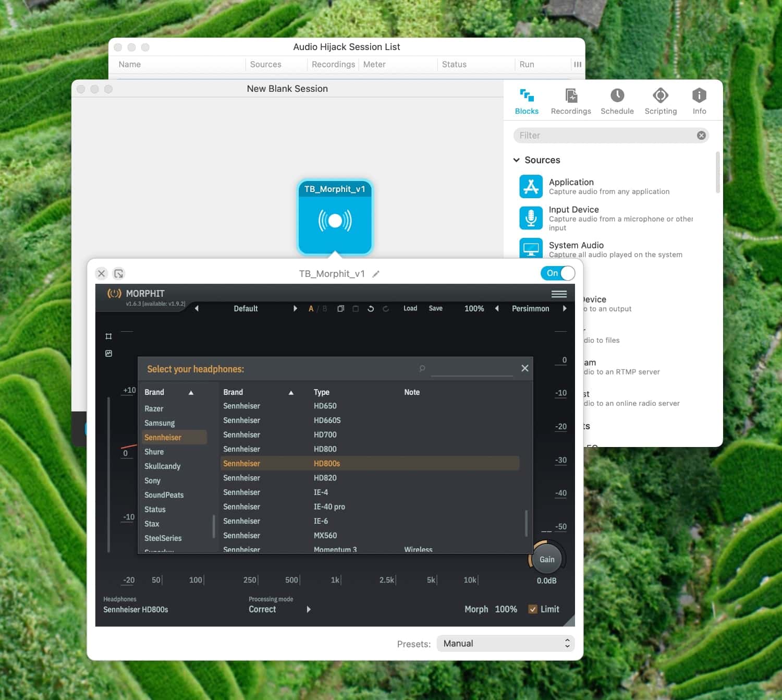Toggle the Limit checkbox

coord(533,609)
